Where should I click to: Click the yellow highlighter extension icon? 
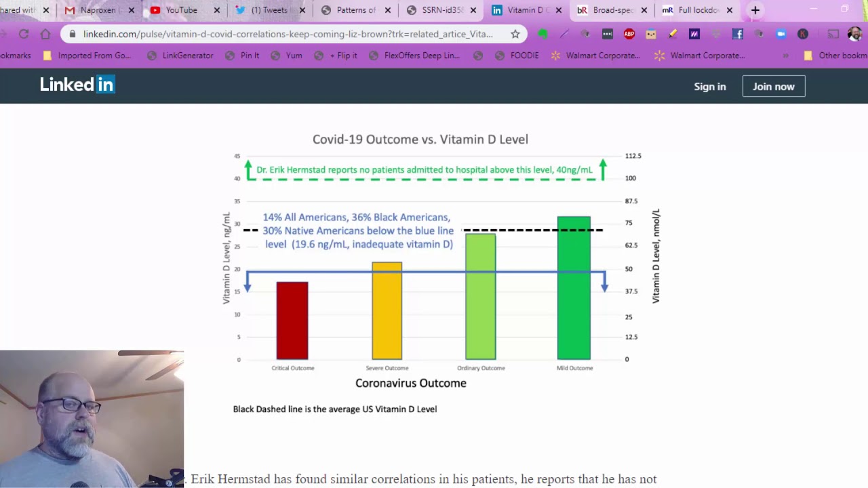672,34
